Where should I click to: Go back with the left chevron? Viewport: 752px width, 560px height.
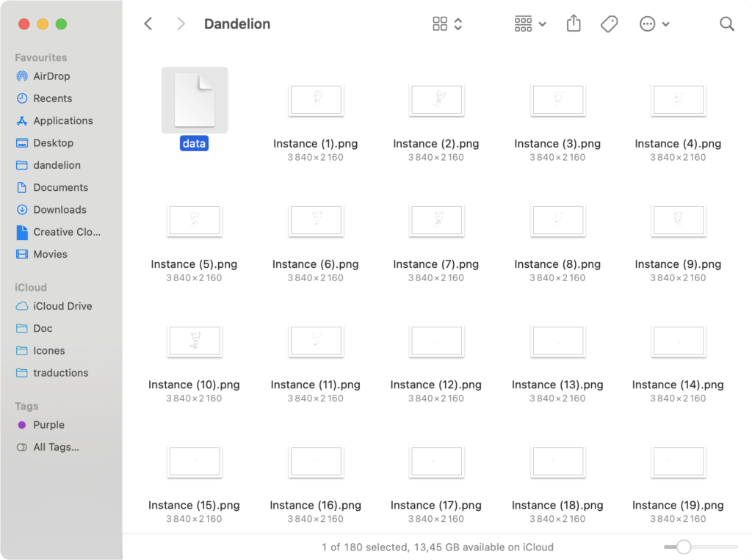click(148, 23)
